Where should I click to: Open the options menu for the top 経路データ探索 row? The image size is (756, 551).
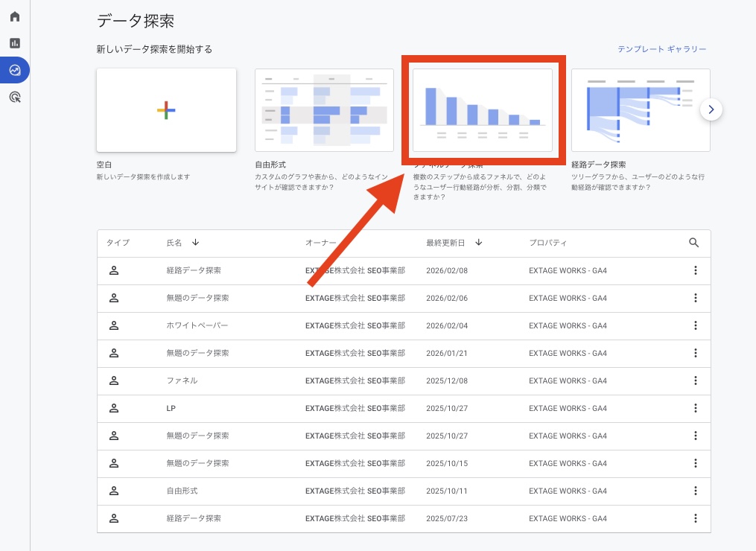pyautogui.click(x=696, y=270)
